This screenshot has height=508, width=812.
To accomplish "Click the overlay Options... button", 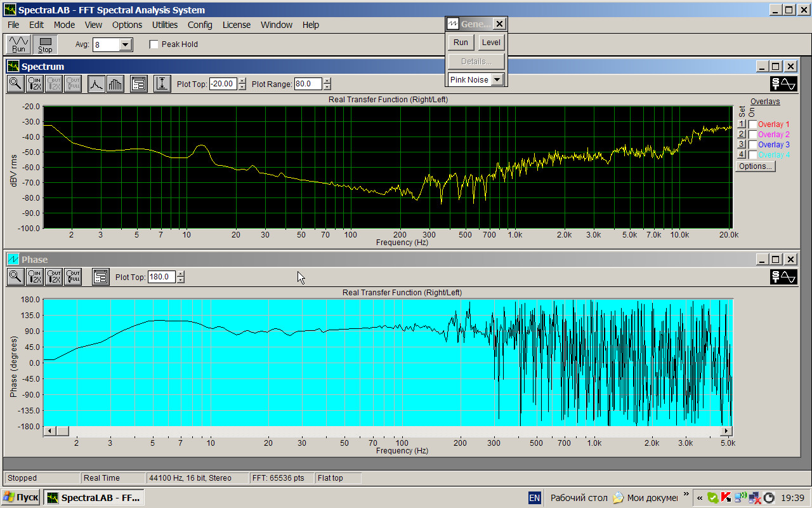I will pos(755,166).
